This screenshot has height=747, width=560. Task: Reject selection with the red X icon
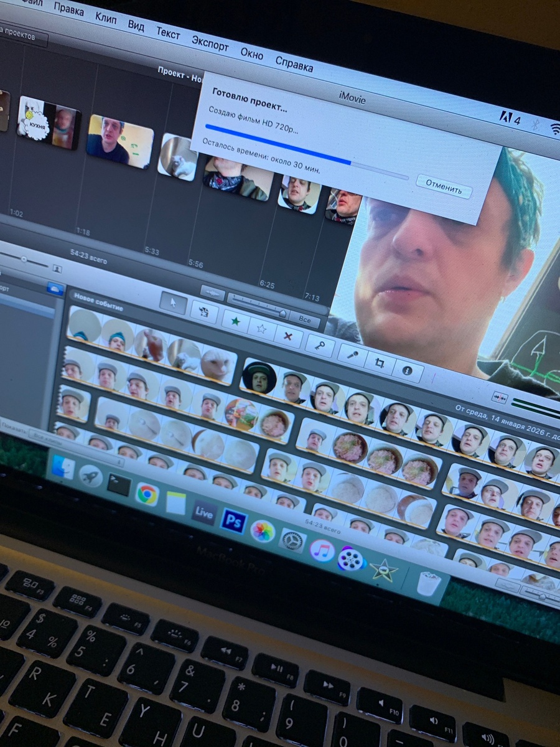[x=288, y=337]
